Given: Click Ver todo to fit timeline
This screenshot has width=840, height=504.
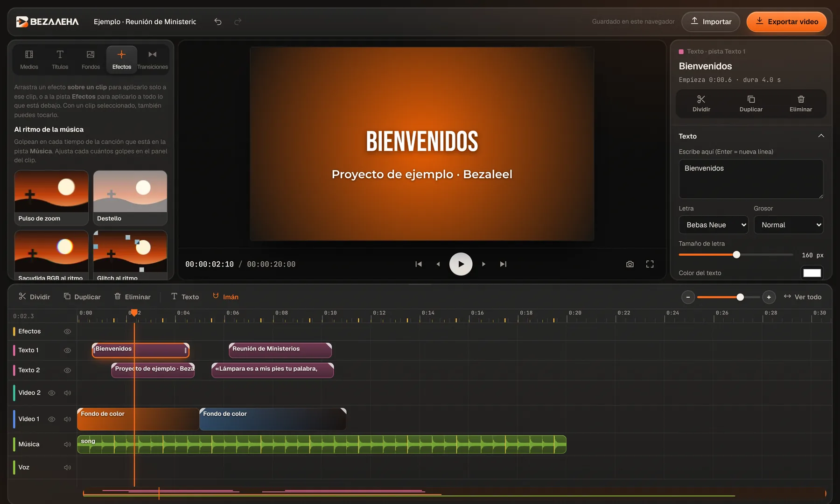Looking at the screenshot, I should [x=803, y=297].
